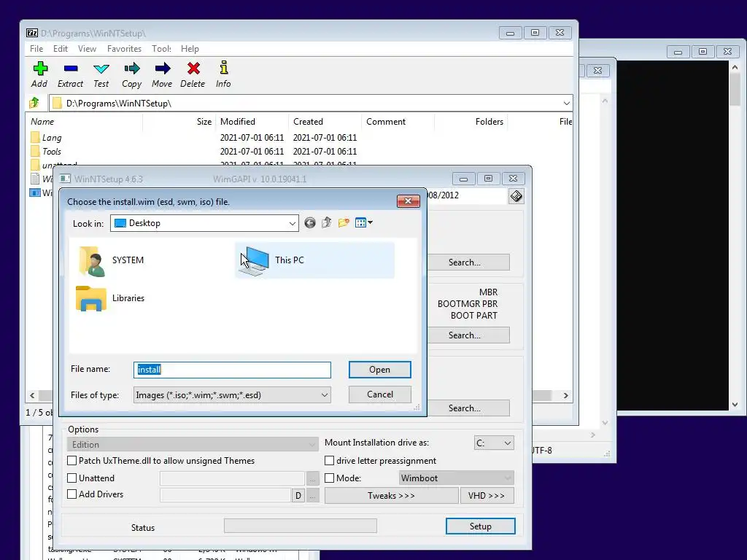Click the Cancel button in file dialog
This screenshot has height=560, width=747.
pyautogui.click(x=379, y=394)
